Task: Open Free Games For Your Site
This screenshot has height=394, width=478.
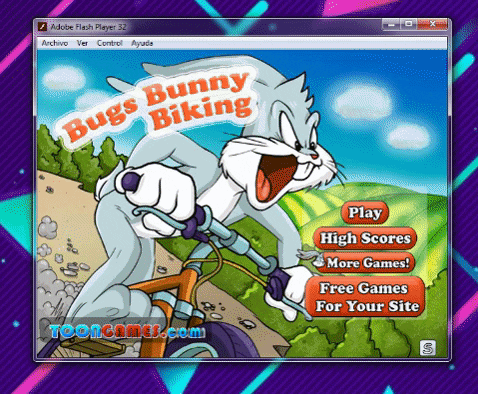Action: pos(365,297)
